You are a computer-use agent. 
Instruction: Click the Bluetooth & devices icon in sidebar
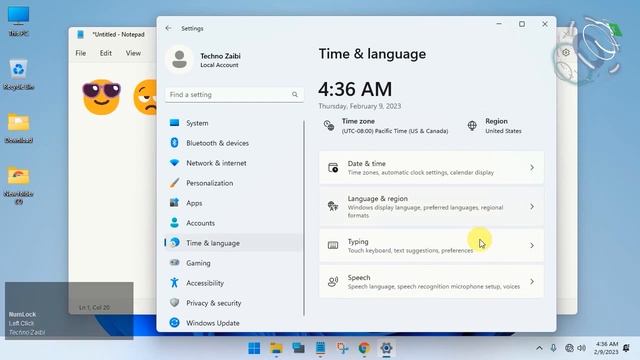[174, 142]
